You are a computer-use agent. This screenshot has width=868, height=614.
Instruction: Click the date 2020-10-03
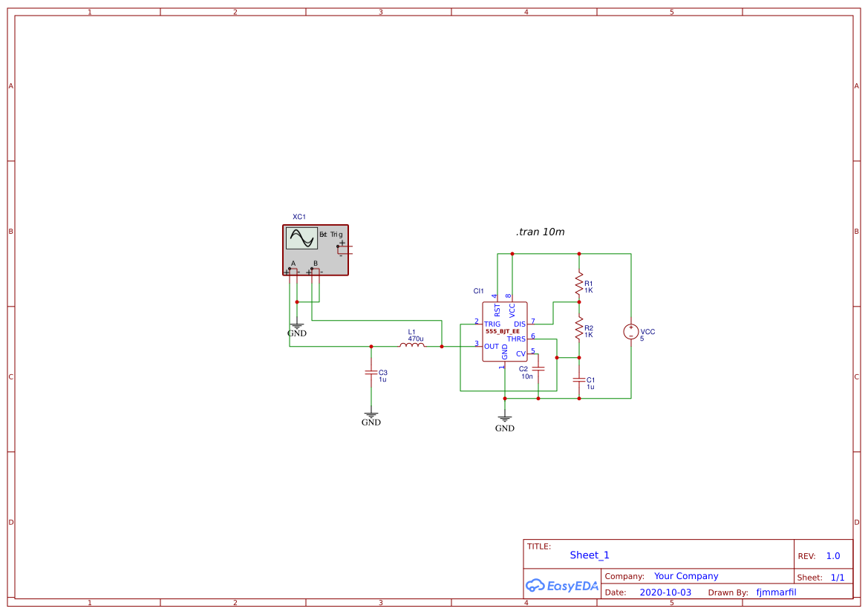pos(666,592)
